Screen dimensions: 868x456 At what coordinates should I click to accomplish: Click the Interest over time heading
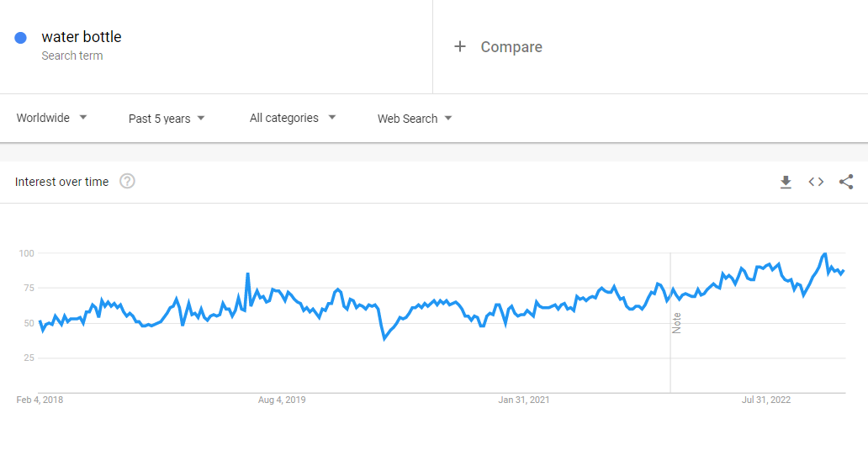tap(62, 182)
